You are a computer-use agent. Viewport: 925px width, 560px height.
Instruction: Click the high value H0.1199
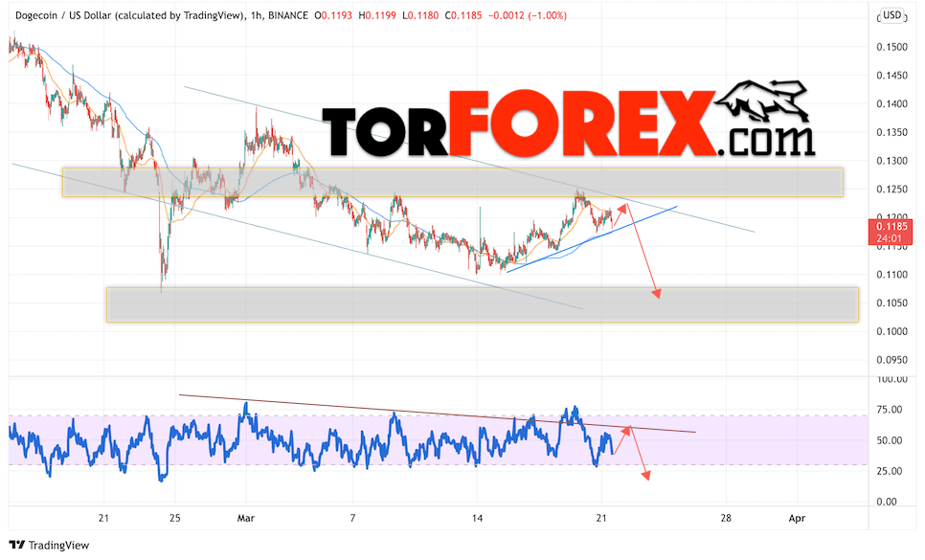click(377, 15)
